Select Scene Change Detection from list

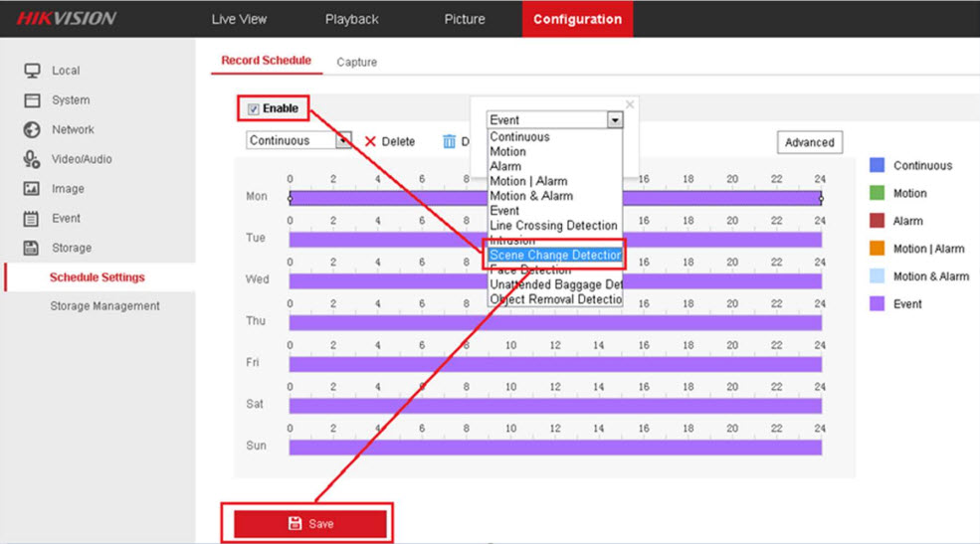point(554,256)
